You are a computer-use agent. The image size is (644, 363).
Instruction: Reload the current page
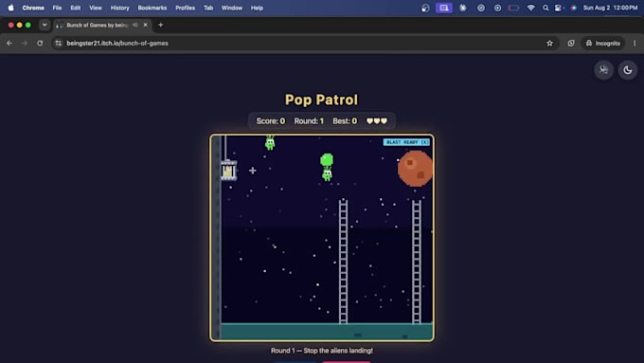tap(40, 44)
